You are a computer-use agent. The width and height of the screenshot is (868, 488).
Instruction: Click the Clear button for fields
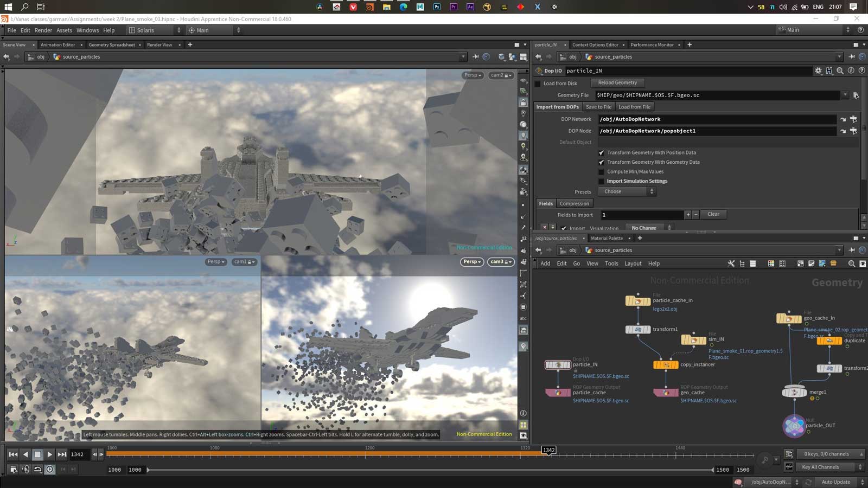[x=713, y=214]
